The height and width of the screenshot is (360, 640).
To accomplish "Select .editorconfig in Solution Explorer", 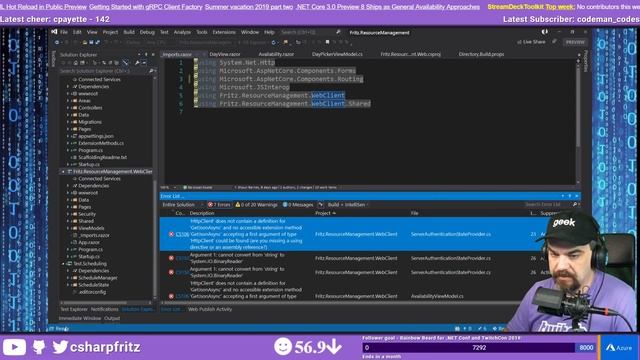I will [x=92, y=292].
